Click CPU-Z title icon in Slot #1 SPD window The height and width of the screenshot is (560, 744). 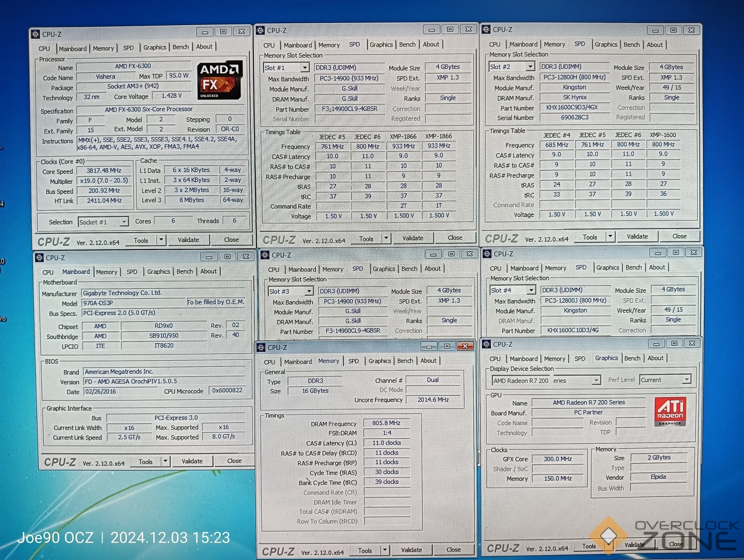pos(260,30)
